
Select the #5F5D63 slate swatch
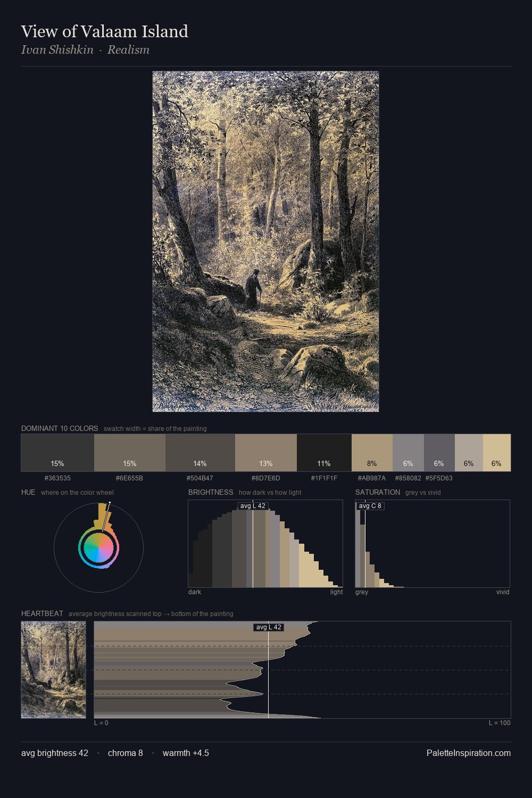click(x=439, y=453)
